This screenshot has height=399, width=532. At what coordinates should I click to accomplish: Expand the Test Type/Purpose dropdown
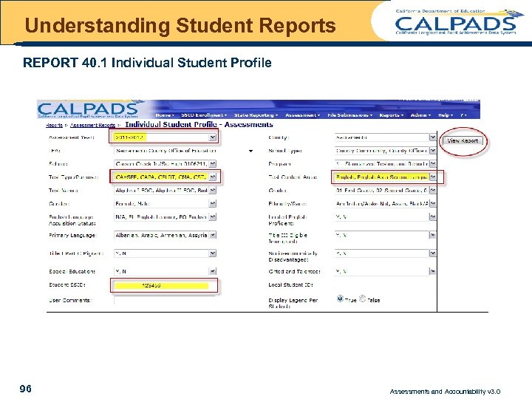(x=213, y=177)
